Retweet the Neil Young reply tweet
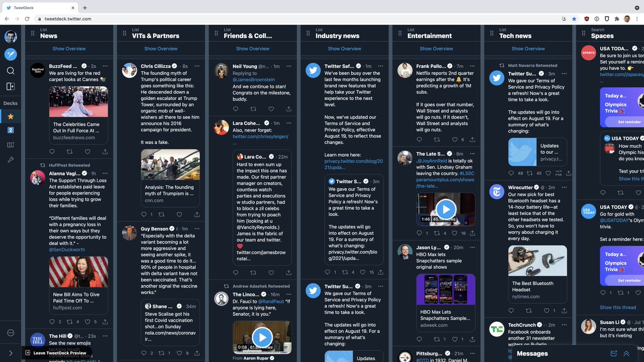 tap(253, 109)
